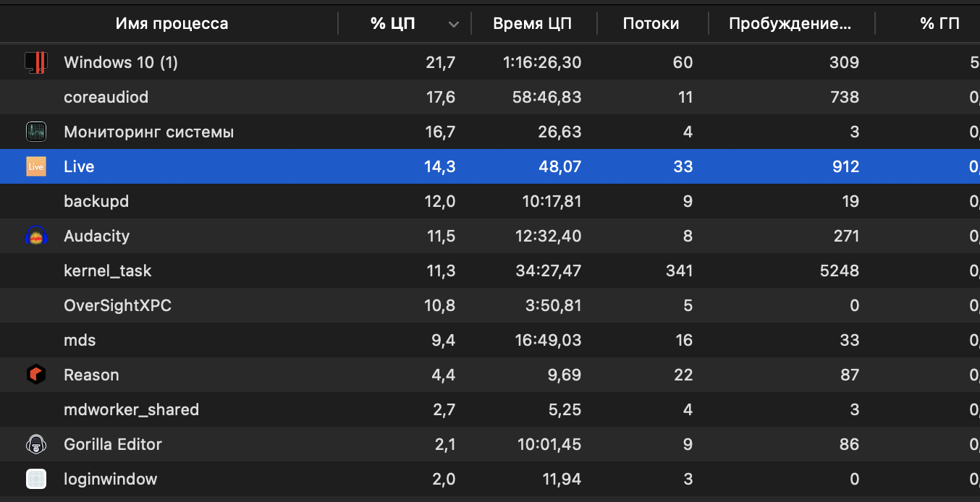Click the Ableton Live app icon
Viewport: 980px width, 502px height.
pos(36,166)
